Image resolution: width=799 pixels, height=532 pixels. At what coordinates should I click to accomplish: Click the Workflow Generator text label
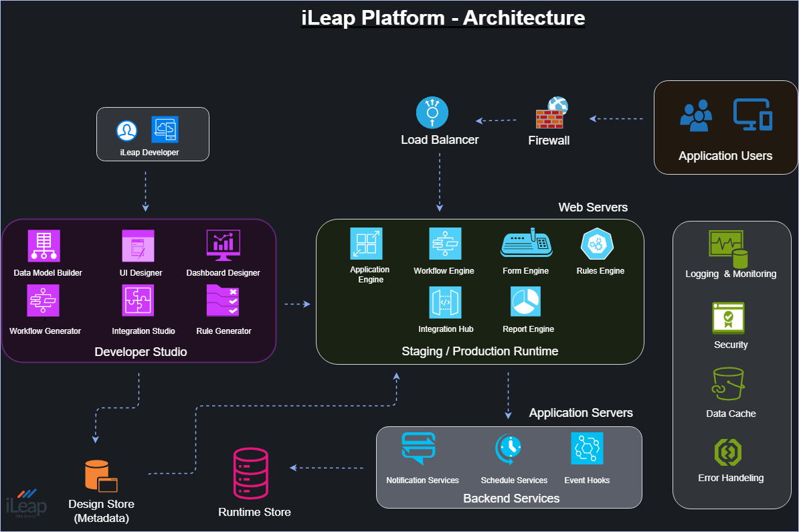pyautogui.click(x=46, y=331)
